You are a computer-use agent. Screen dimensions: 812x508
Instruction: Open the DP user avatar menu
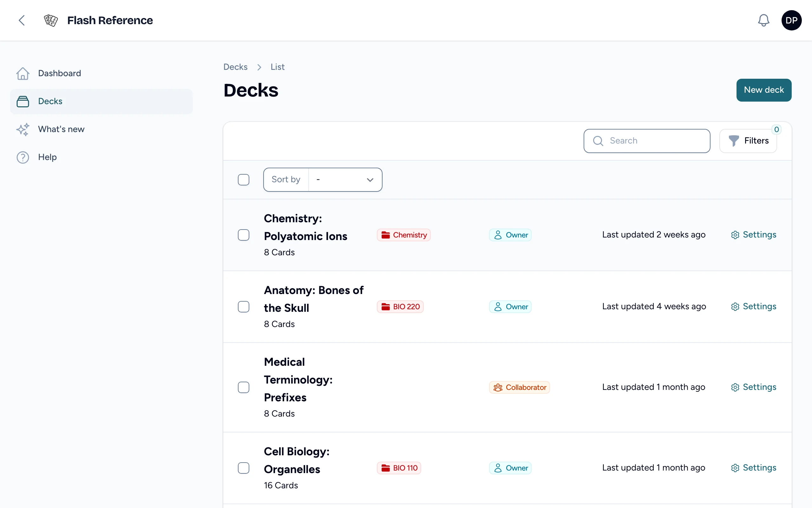click(791, 20)
